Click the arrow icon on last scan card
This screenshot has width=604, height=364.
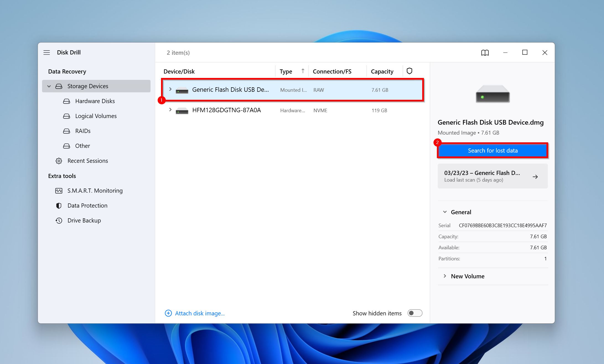pos(535,177)
